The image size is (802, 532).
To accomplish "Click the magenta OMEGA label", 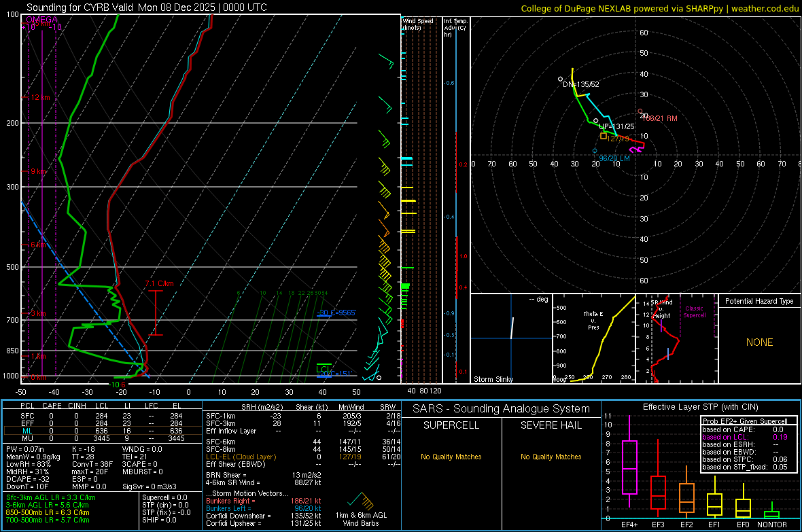I will 42,20.
